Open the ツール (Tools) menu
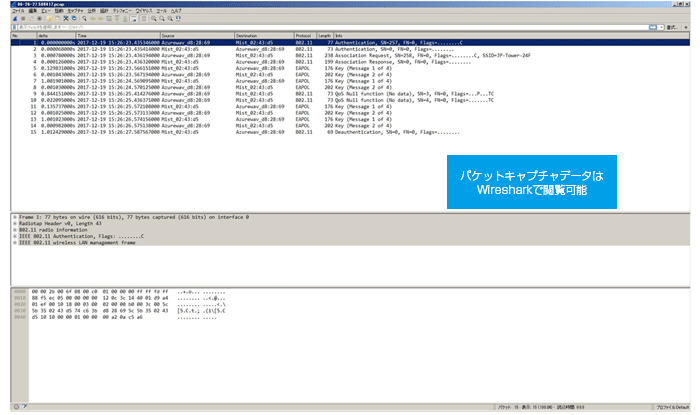This screenshot has width=700, height=415. click(162, 11)
